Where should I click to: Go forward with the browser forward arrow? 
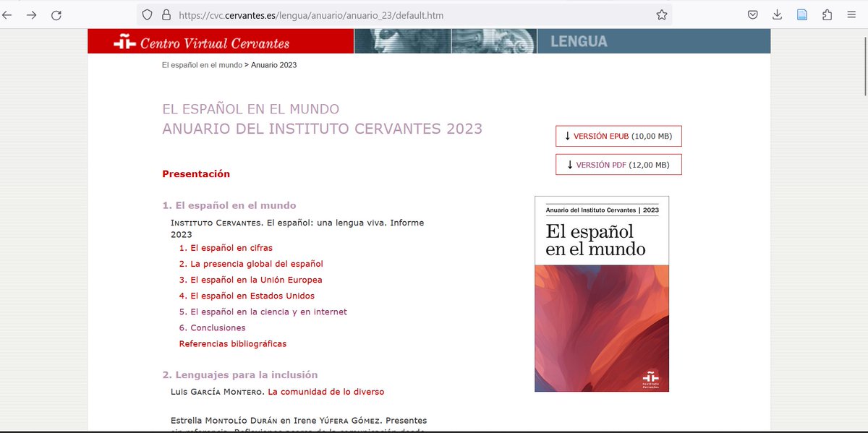[31, 14]
